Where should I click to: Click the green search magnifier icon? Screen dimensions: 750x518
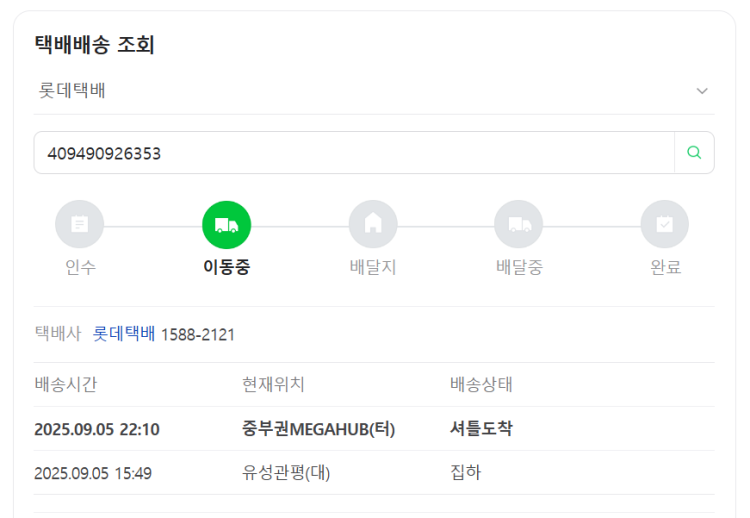pyautogui.click(x=694, y=153)
